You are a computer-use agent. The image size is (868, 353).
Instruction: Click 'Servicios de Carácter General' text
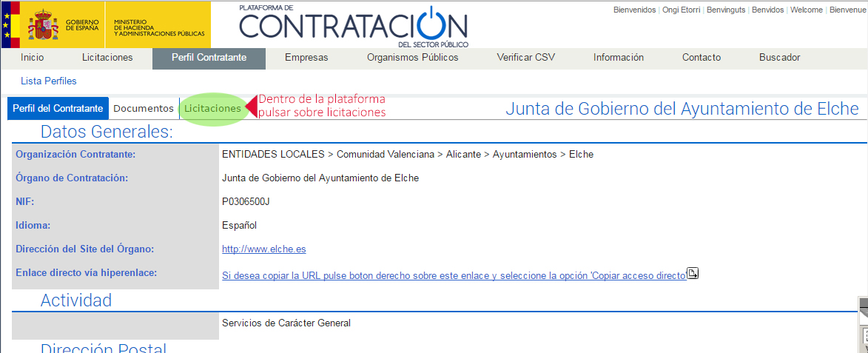[286, 323]
